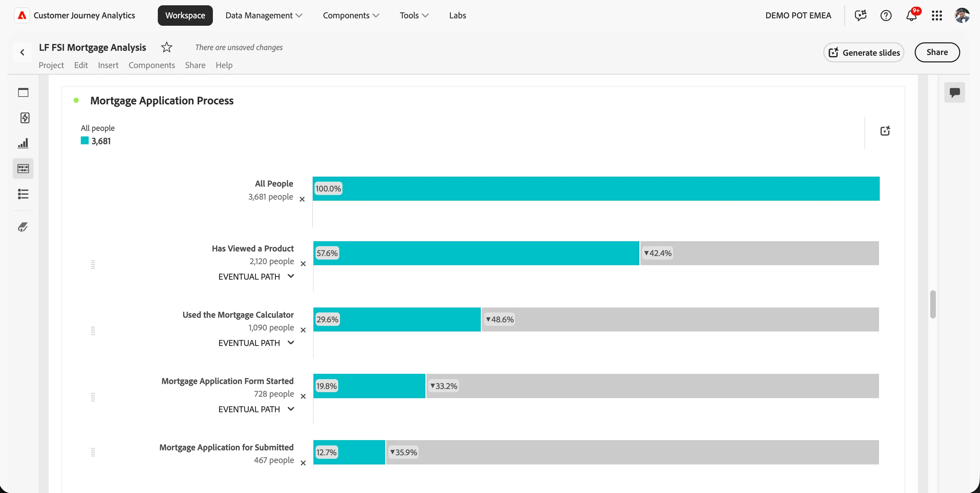Click the Share button
Viewport: 980px width, 493px height.
(x=937, y=53)
